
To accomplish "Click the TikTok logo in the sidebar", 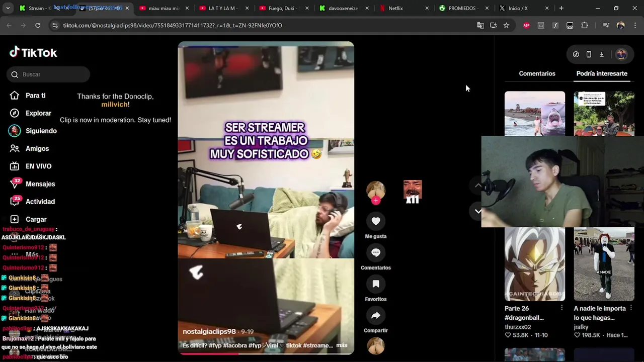I will pos(33,52).
